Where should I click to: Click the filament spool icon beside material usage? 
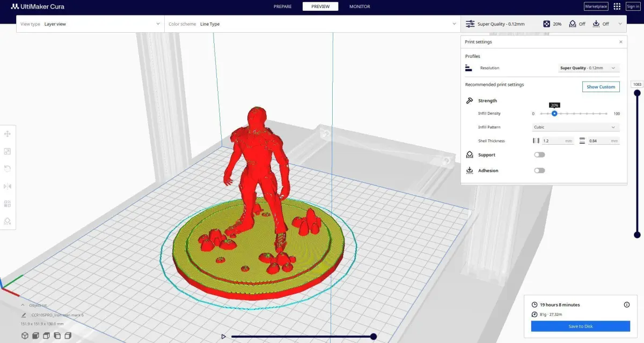tap(535, 315)
